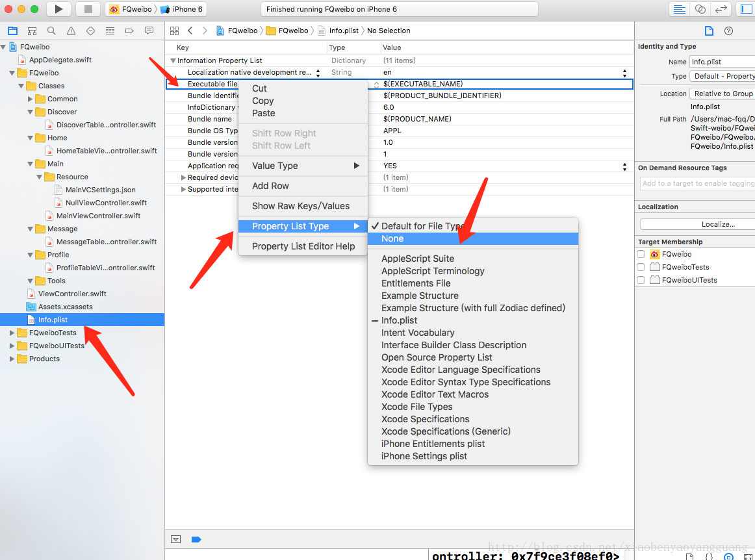Open Localization native development region stepper

click(x=318, y=73)
